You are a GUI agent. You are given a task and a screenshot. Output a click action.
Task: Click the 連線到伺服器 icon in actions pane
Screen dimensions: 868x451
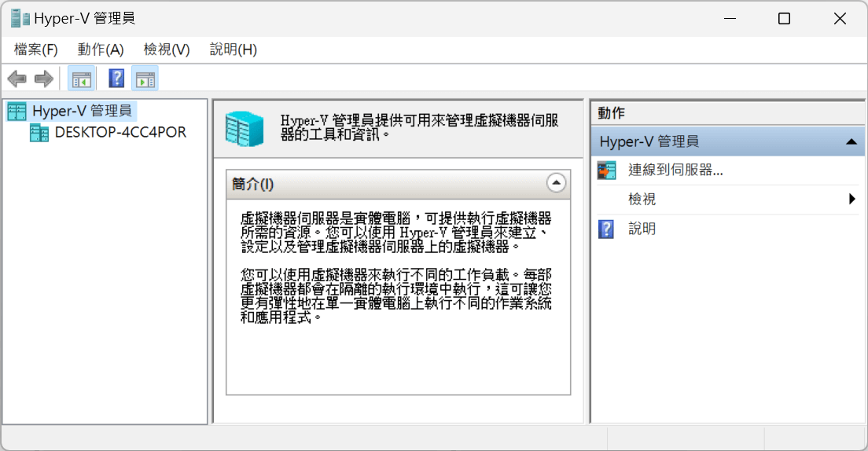click(x=607, y=170)
